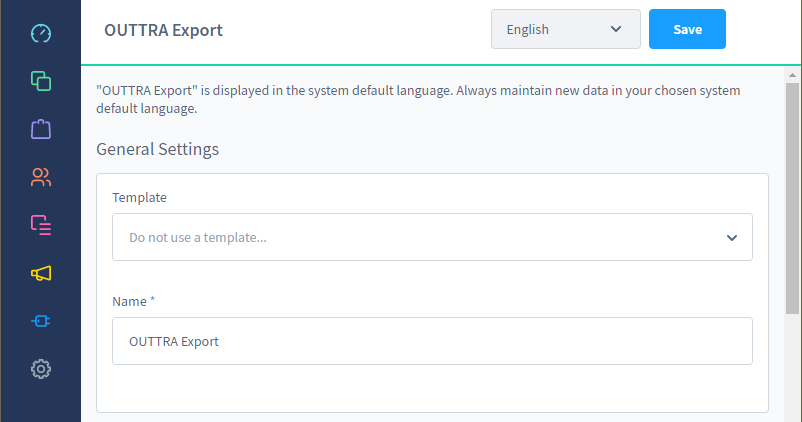Go to Orders via the shopping bag icon

point(41,129)
